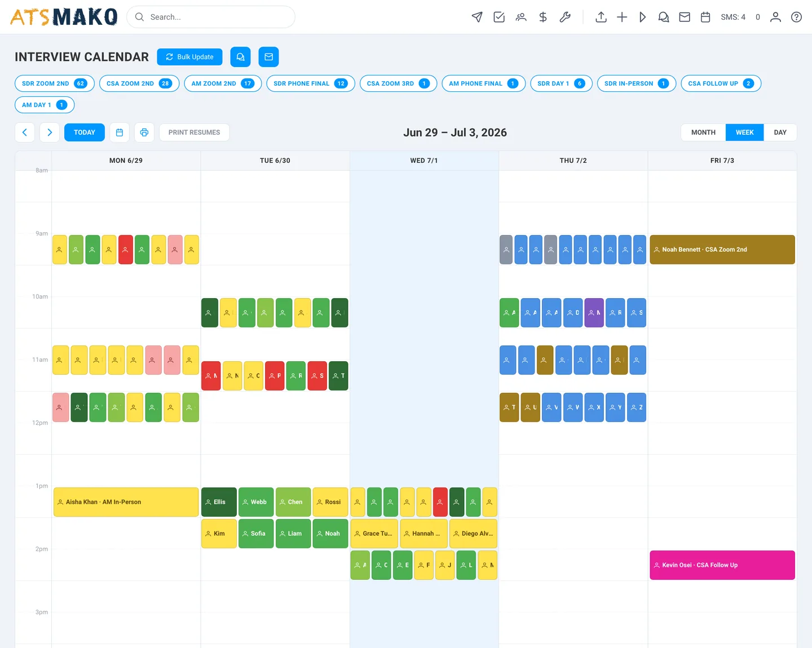Open the wrench tools icon
The height and width of the screenshot is (648, 812).
565,17
